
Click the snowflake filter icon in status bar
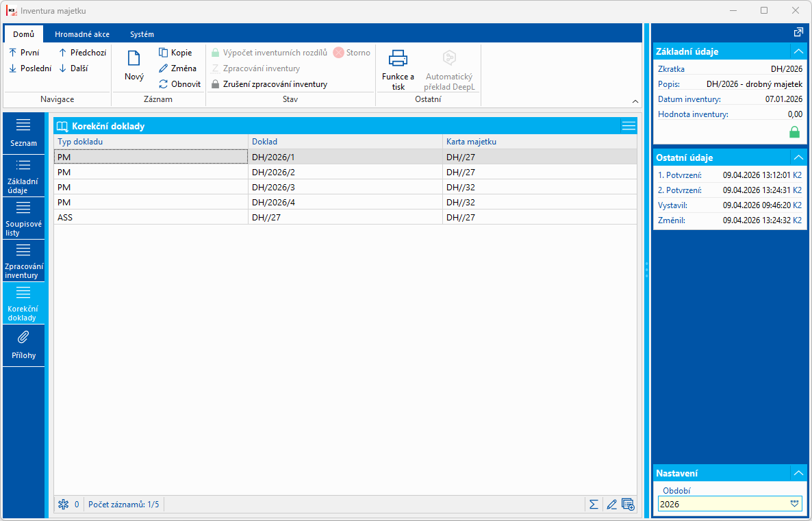point(63,504)
